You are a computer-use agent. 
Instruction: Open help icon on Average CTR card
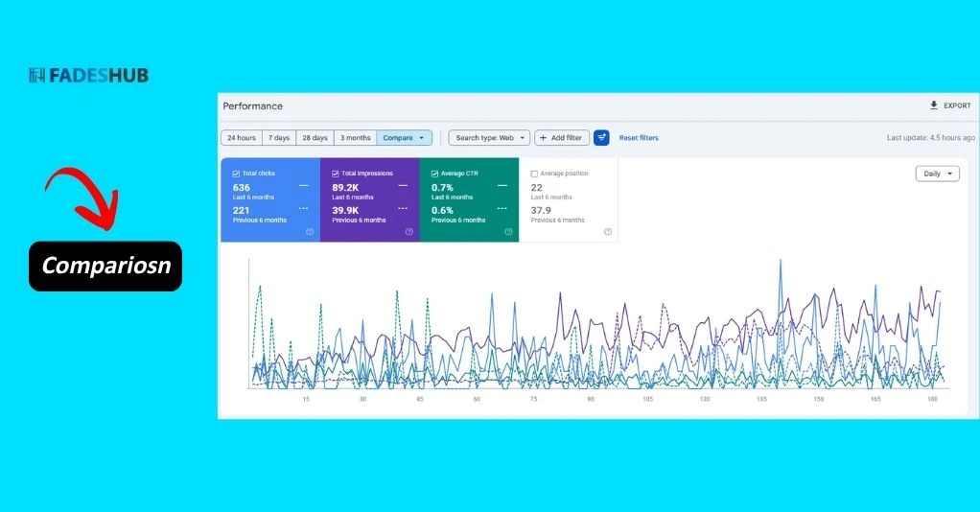click(x=508, y=231)
